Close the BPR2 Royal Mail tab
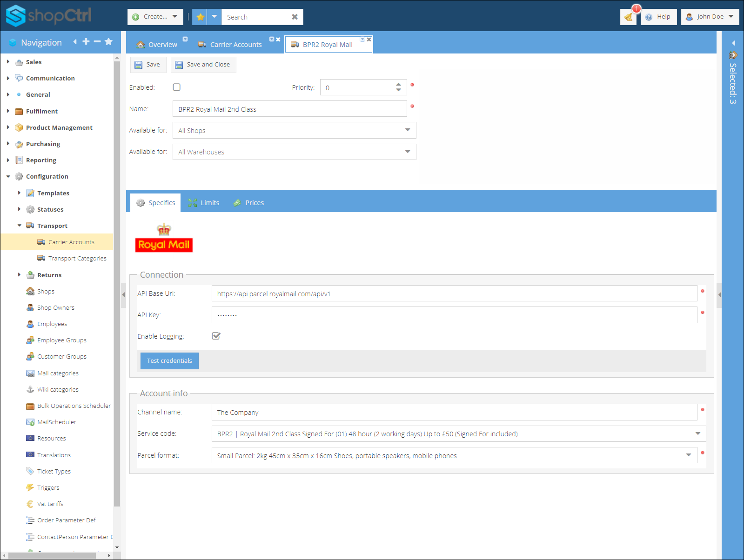 (x=369, y=40)
